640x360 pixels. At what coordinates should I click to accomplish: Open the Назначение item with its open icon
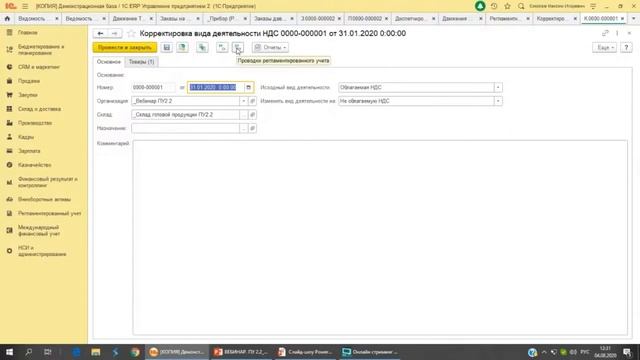pyautogui.click(x=252, y=128)
